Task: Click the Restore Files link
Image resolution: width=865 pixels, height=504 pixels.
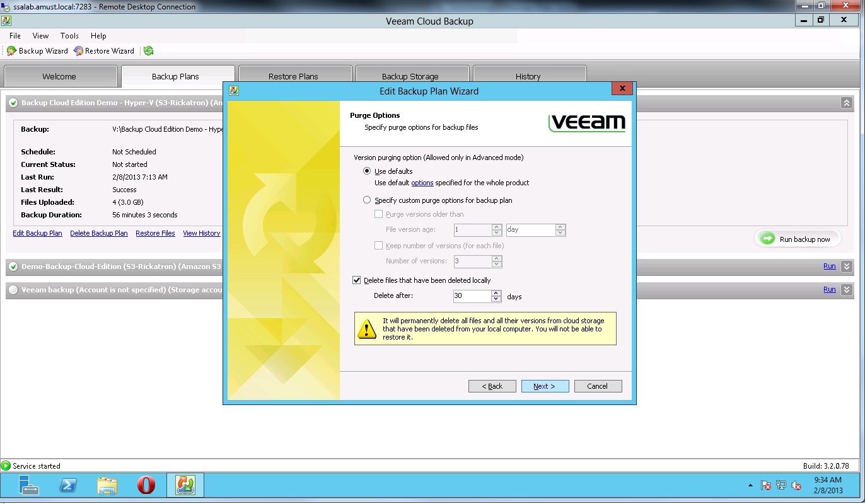Action: click(155, 233)
